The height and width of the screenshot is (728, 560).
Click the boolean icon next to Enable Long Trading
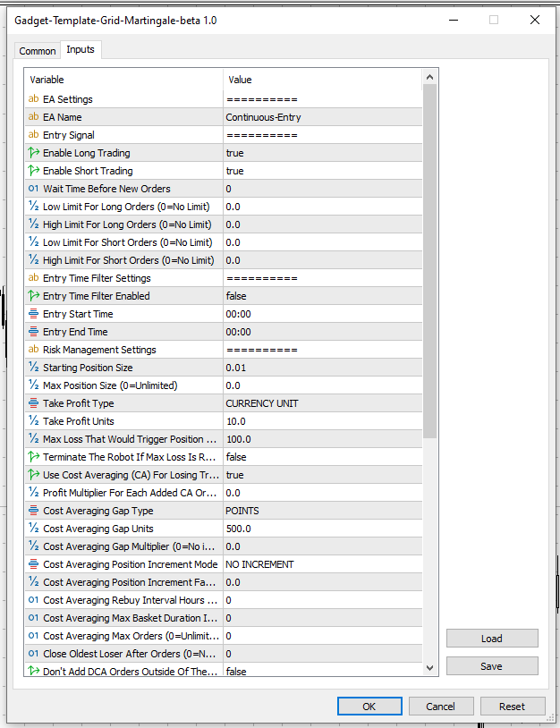click(x=34, y=153)
